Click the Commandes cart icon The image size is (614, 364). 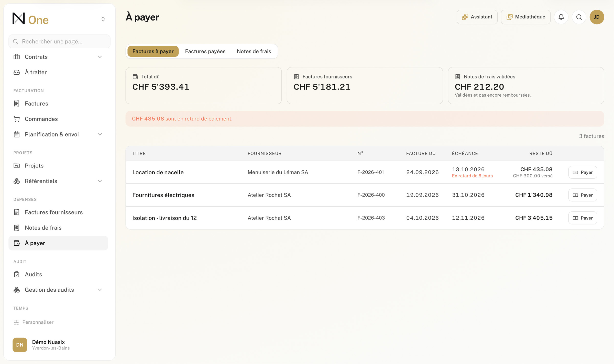17,119
